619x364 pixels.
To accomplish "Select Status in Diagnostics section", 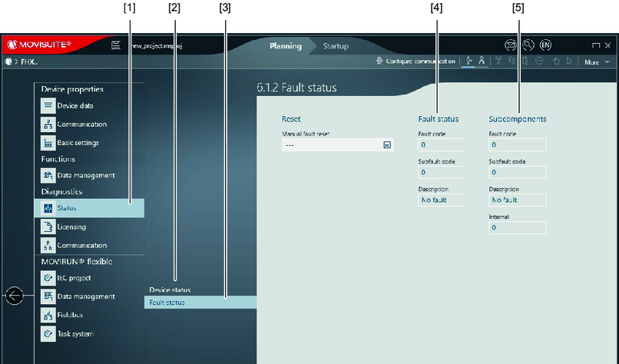I will 88,208.
